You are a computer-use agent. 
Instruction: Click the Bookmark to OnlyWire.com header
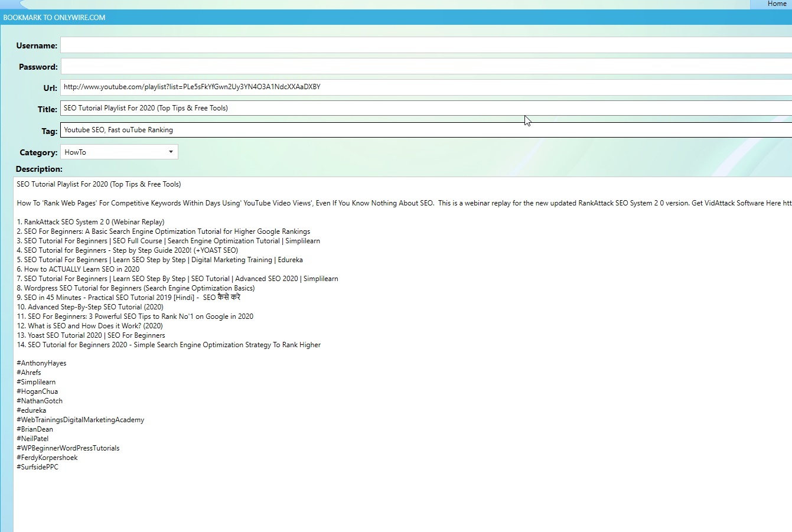click(x=54, y=18)
